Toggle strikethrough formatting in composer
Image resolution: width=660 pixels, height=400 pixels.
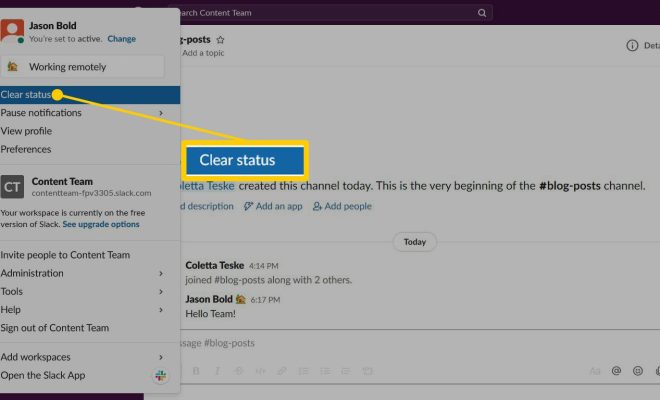(239, 371)
